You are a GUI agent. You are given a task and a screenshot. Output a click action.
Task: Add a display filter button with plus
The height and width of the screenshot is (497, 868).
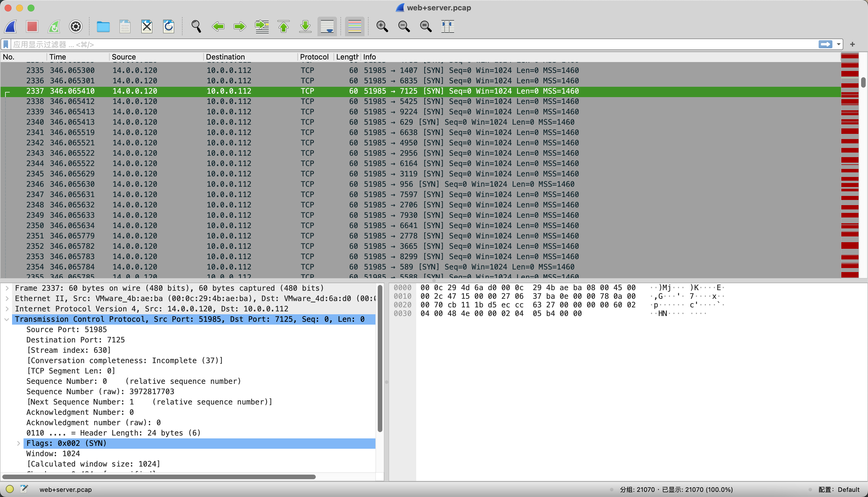[x=852, y=44]
